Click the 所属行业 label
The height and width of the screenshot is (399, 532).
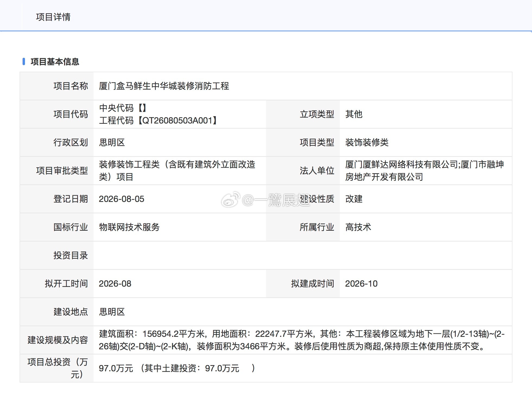[317, 227]
